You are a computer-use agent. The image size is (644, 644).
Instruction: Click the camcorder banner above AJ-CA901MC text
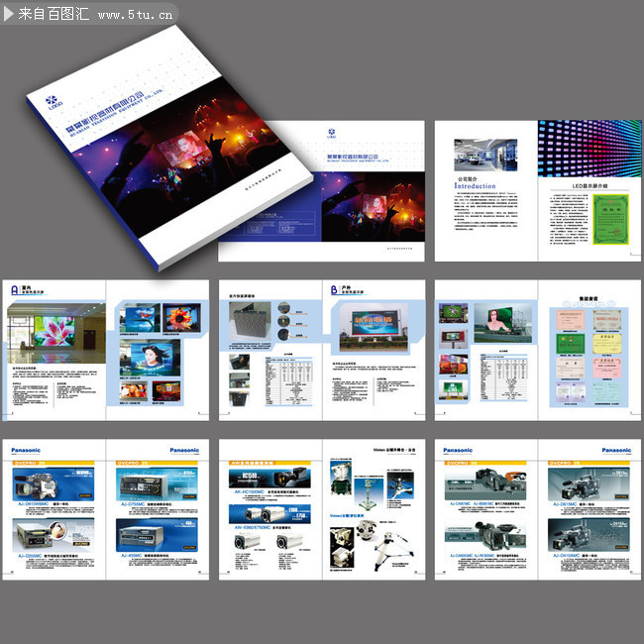(x=485, y=483)
